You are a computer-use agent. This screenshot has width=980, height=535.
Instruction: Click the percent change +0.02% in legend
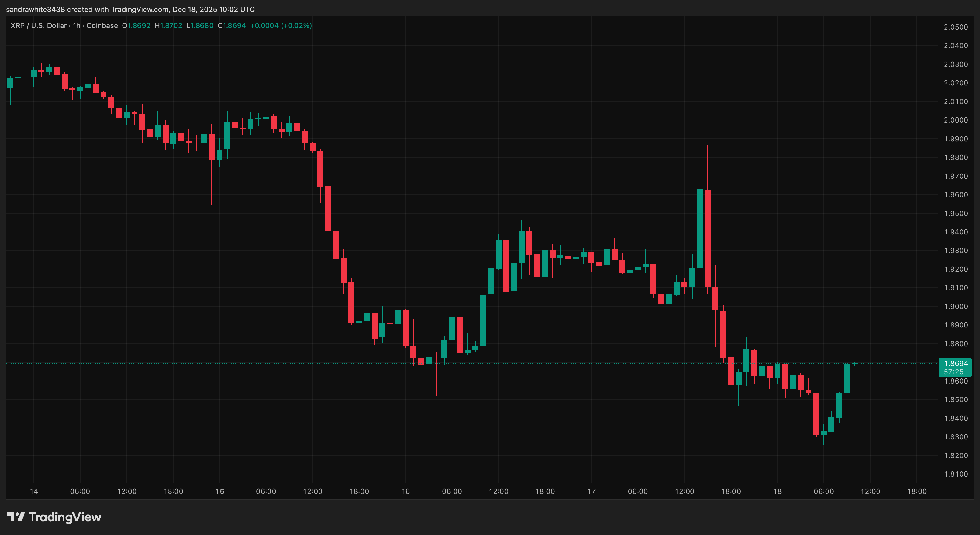[x=296, y=26]
